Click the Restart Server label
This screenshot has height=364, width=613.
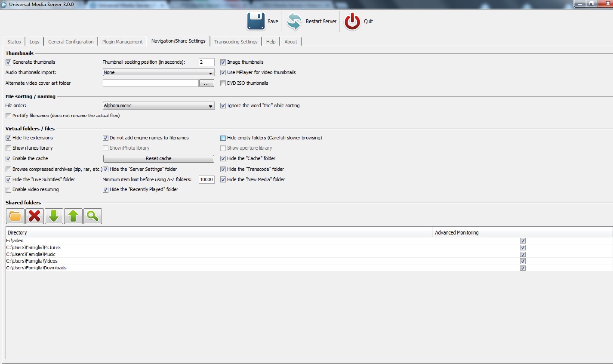tap(321, 22)
